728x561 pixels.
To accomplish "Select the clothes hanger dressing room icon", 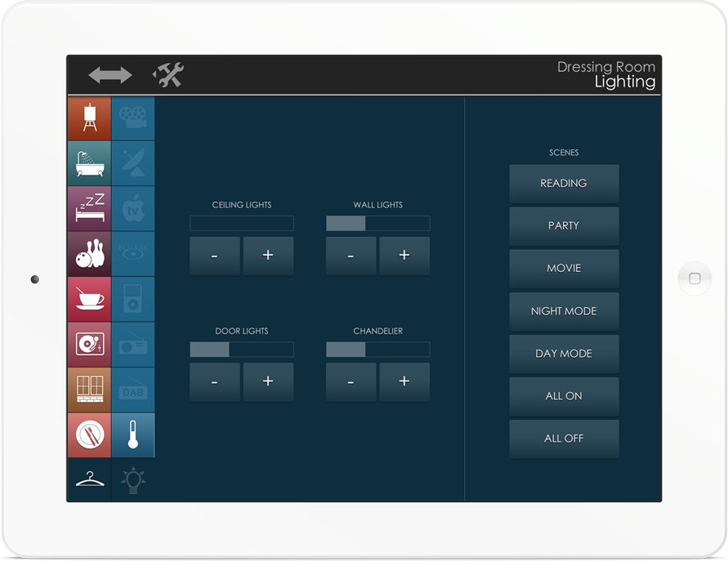I will pyautogui.click(x=89, y=479).
